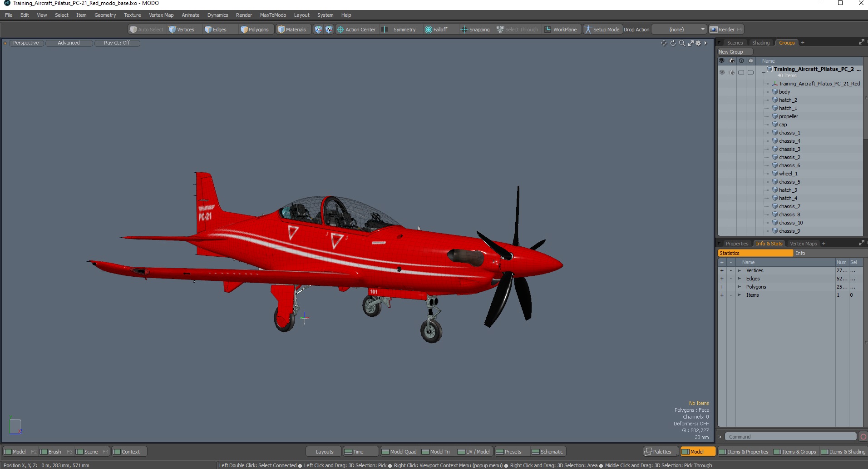
Task: Add new tab to Groups panel
Action: pyautogui.click(x=803, y=43)
